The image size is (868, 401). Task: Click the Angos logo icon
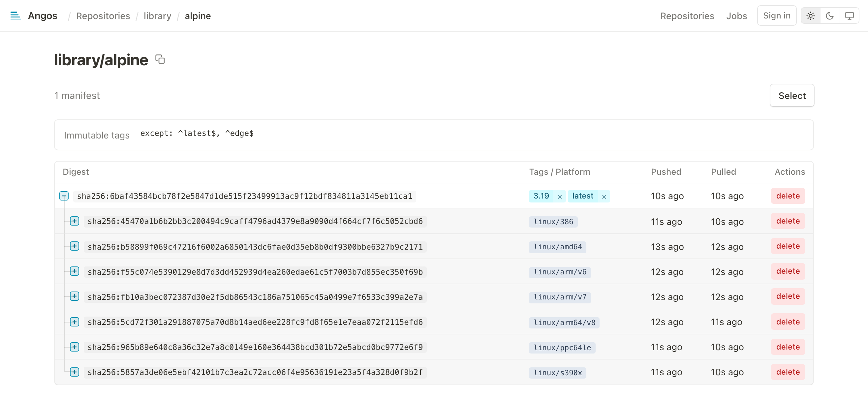(15, 16)
